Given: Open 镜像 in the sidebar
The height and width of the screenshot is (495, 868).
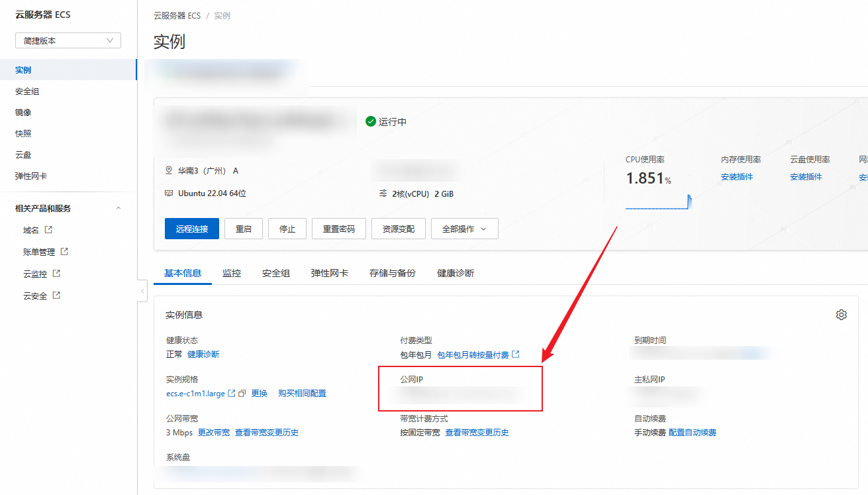Looking at the screenshot, I should click(23, 112).
